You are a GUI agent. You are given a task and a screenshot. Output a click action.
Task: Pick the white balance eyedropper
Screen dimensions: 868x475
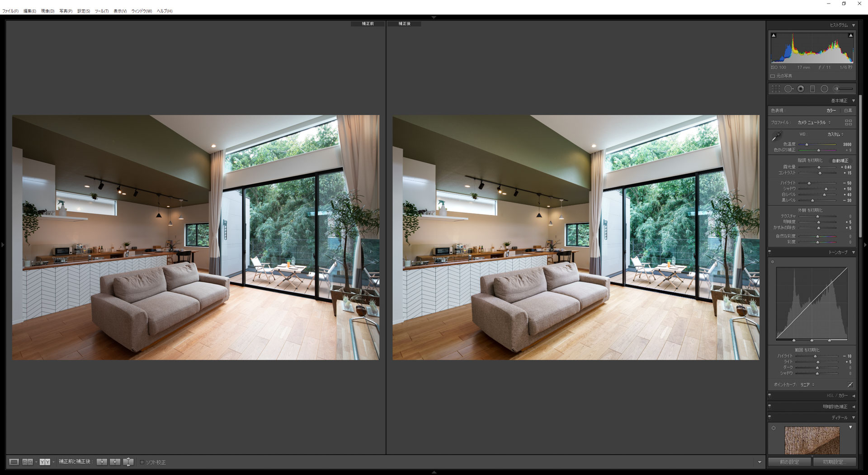click(776, 136)
